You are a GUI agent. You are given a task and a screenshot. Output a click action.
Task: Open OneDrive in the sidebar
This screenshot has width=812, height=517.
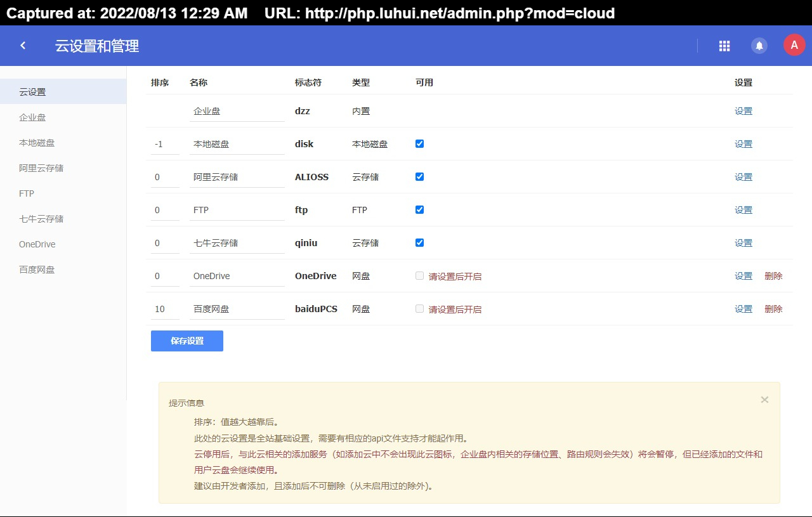pos(63,244)
